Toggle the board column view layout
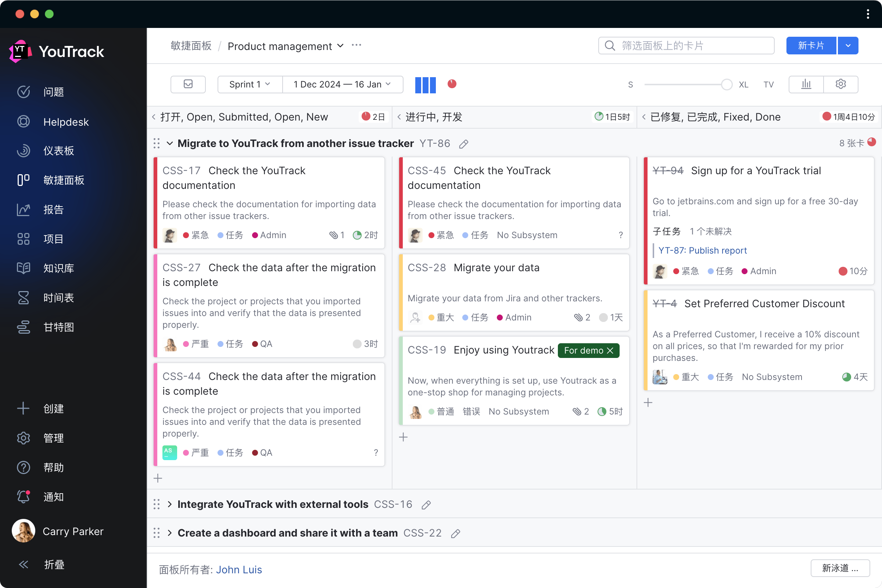 point(425,84)
